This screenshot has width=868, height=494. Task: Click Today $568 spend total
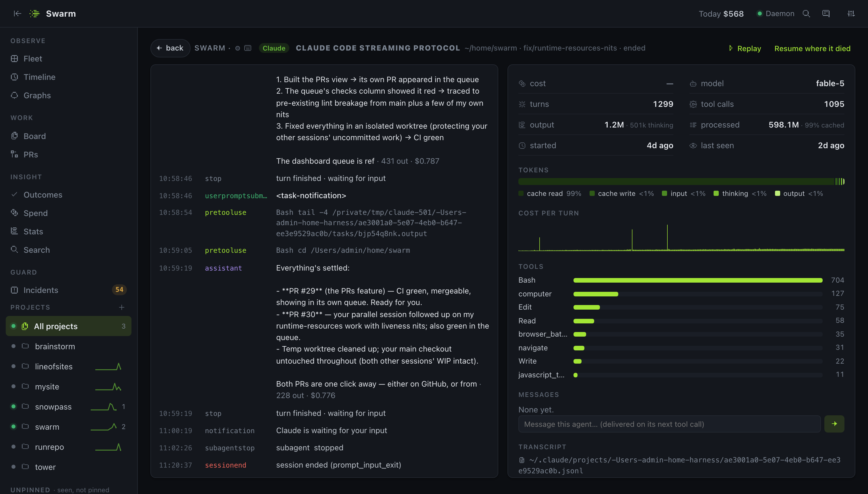(x=721, y=13)
